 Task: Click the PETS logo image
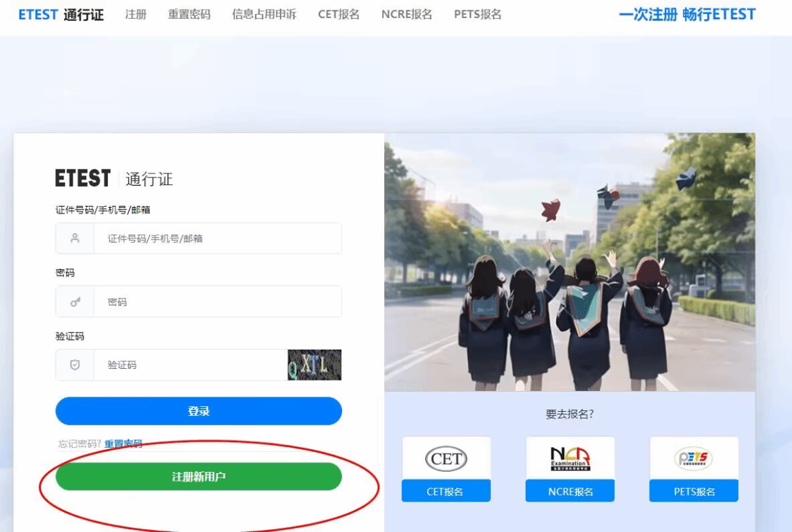point(693,458)
